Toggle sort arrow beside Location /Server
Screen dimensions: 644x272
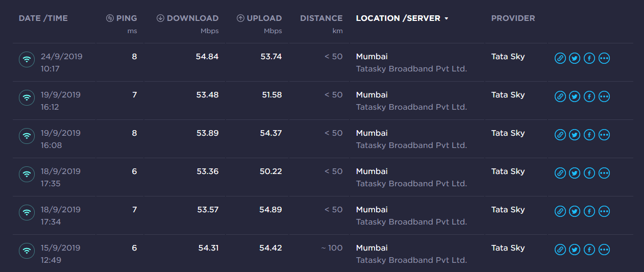point(447,18)
